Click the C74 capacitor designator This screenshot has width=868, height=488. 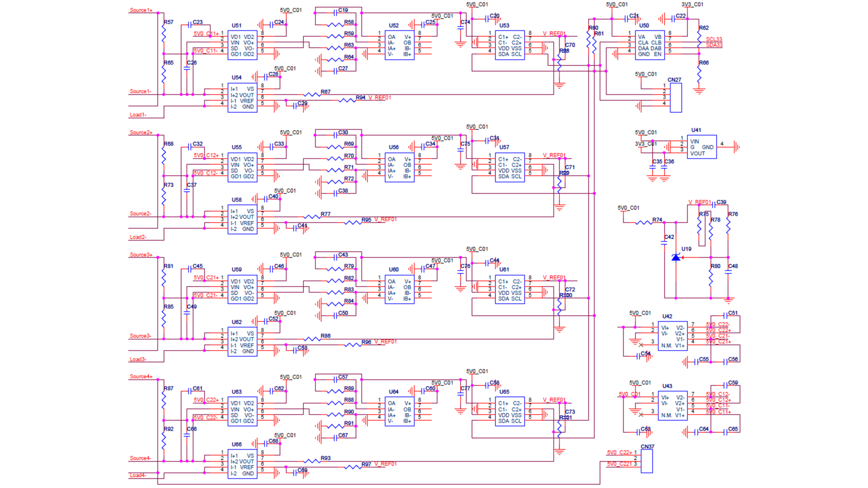465,22
